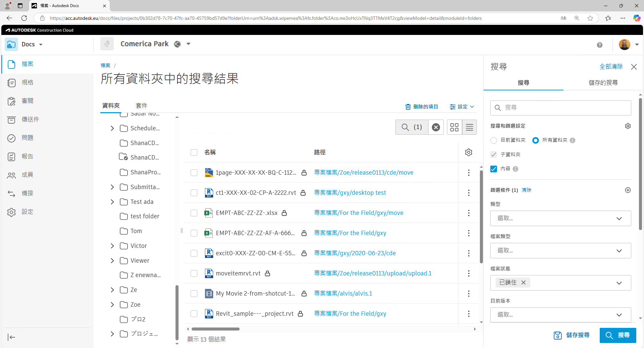Select the My Movie 2-from-shotcut checkbox
644x348 pixels.
[x=194, y=294]
